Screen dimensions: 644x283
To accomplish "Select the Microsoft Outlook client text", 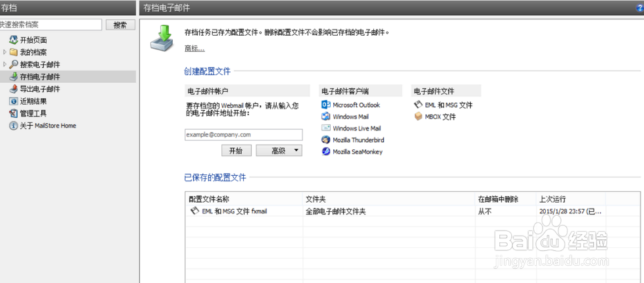I will tap(357, 105).
